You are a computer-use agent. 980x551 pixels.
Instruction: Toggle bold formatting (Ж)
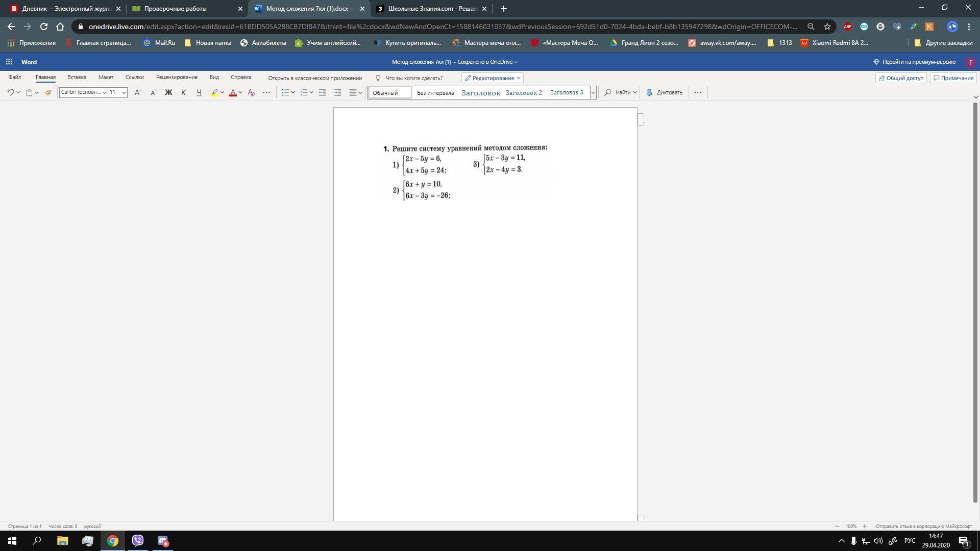click(x=168, y=92)
